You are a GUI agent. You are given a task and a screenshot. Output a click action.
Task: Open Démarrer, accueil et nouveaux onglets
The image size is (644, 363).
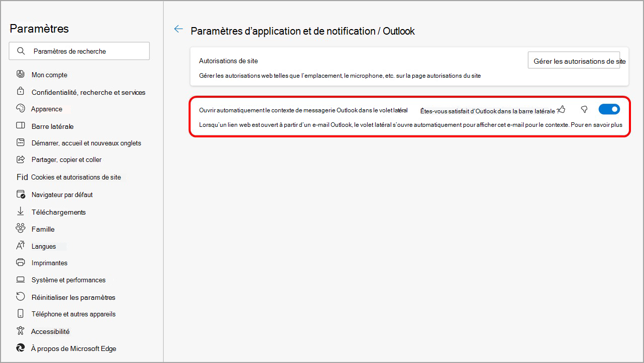(x=86, y=143)
